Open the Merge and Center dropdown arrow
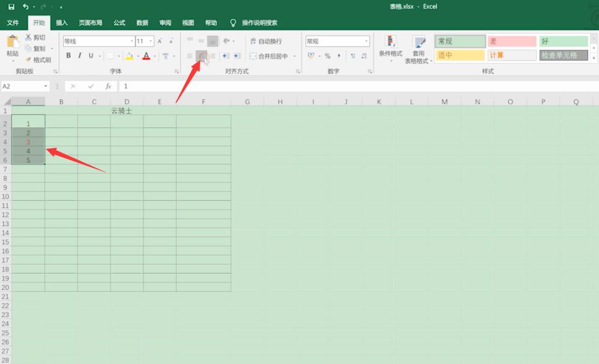 [294, 56]
